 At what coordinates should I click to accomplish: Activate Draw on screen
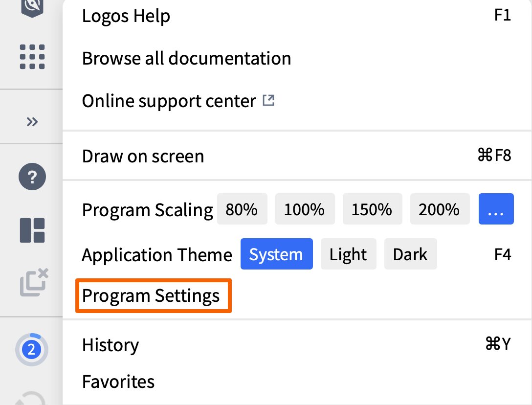coord(143,156)
